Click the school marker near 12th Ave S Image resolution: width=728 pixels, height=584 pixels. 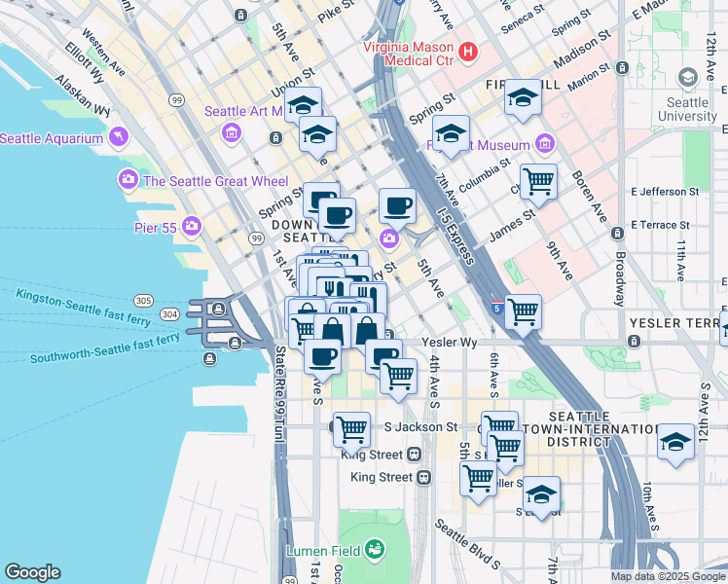click(676, 445)
